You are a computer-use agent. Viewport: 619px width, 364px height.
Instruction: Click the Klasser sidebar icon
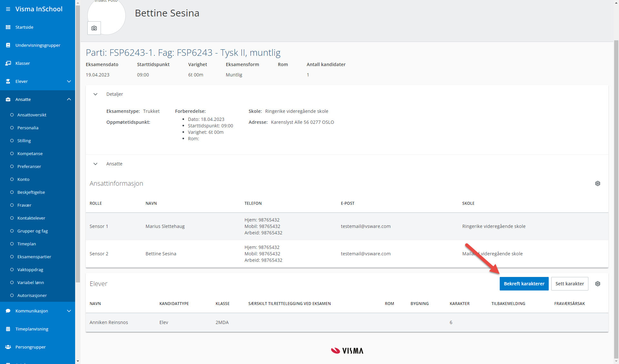8,63
